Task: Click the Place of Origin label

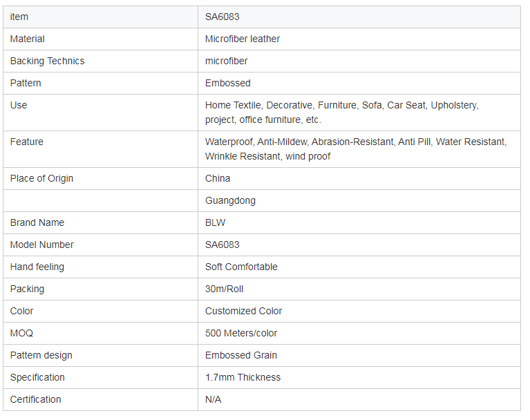Action: pos(41,178)
